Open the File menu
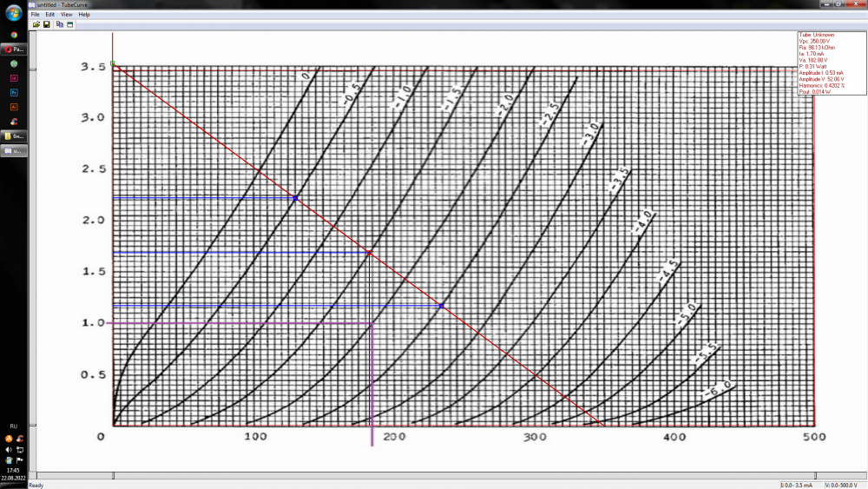Viewport: 868px width, 489px height. tap(36, 15)
